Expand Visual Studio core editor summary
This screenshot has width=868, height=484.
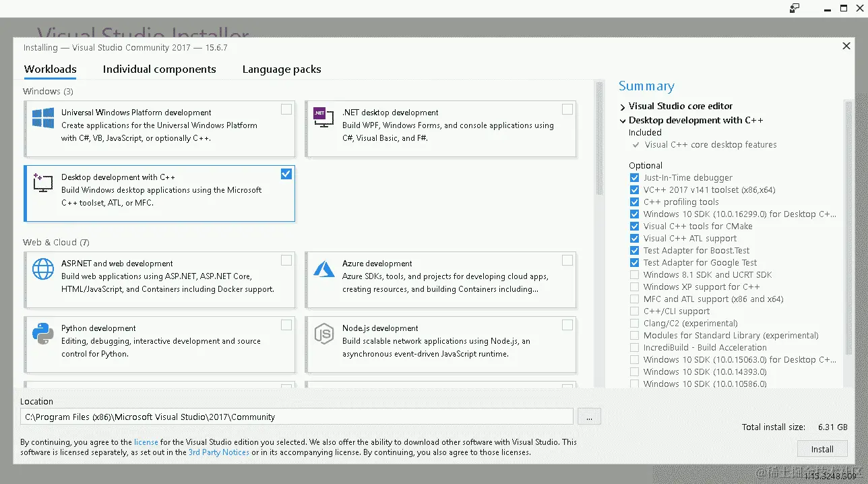click(623, 107)
